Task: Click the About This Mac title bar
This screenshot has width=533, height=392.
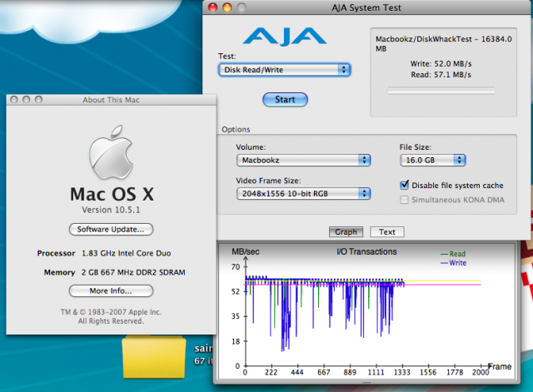Action: pos(111,100)
